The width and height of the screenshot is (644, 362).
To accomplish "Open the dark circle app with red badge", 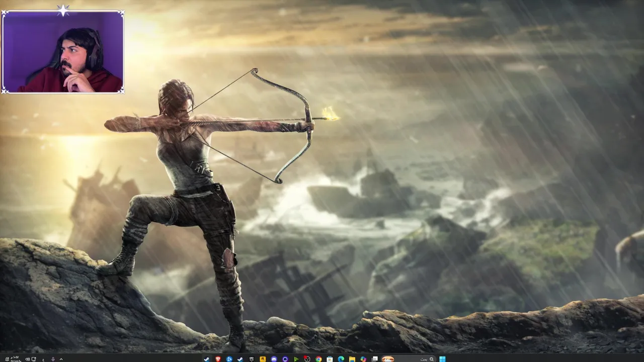I will [307, 359].
